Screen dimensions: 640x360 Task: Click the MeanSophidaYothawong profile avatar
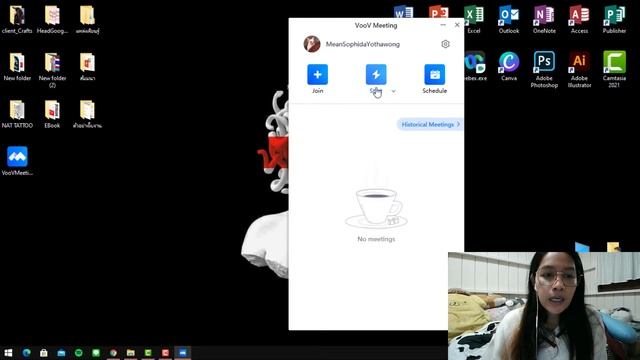pyautogui.click(x=312, y=44)
